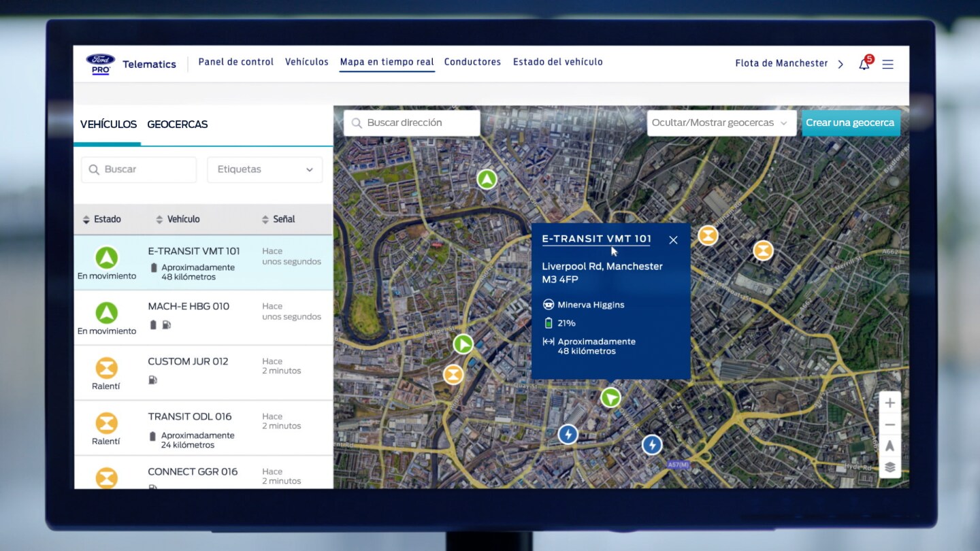The width and height of the screenshot is (980, 551).
Task: Open the map layers button
Action: pyautogui.click(x=889, y=467)
